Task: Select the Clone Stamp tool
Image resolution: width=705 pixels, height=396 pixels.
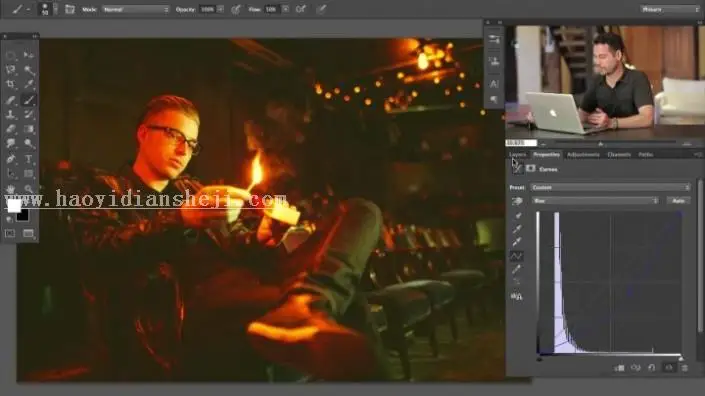Action: click(x=11, y=114)
